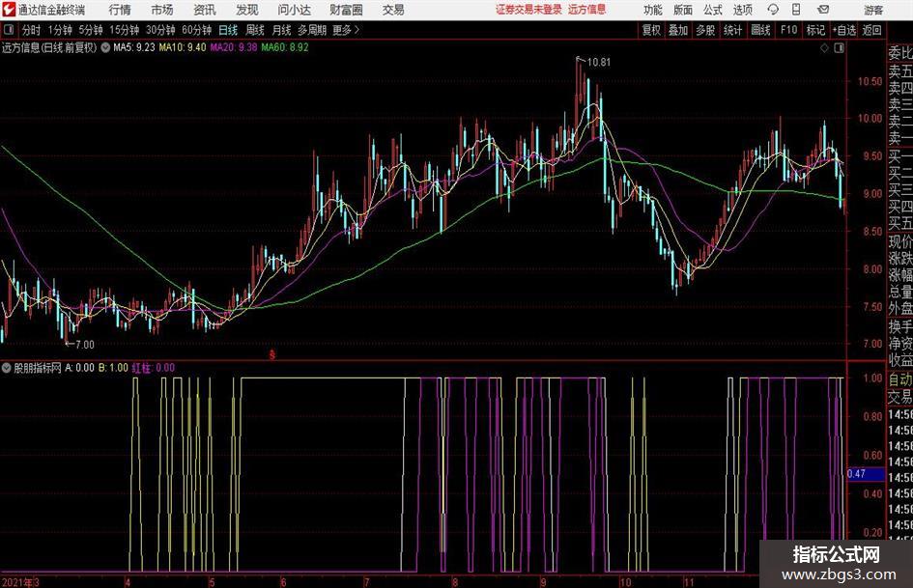
Task: Click the 远方信息 link in title bar
Action: 586,10
